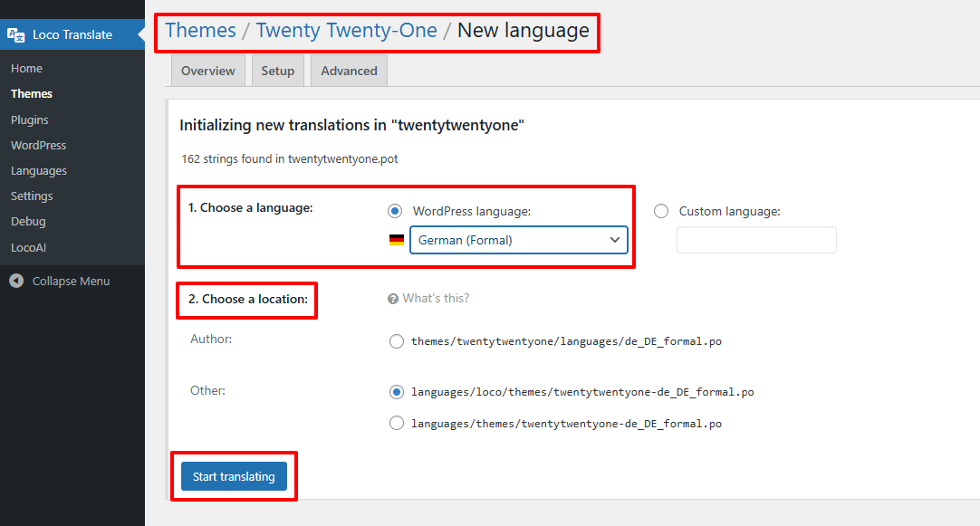Select languages/themes location radio button
This screenshot has height=526, width=980.
pos(396,424)
